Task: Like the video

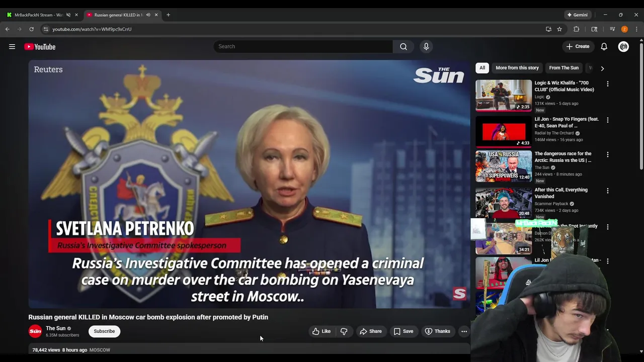Action: pos(321,331)
